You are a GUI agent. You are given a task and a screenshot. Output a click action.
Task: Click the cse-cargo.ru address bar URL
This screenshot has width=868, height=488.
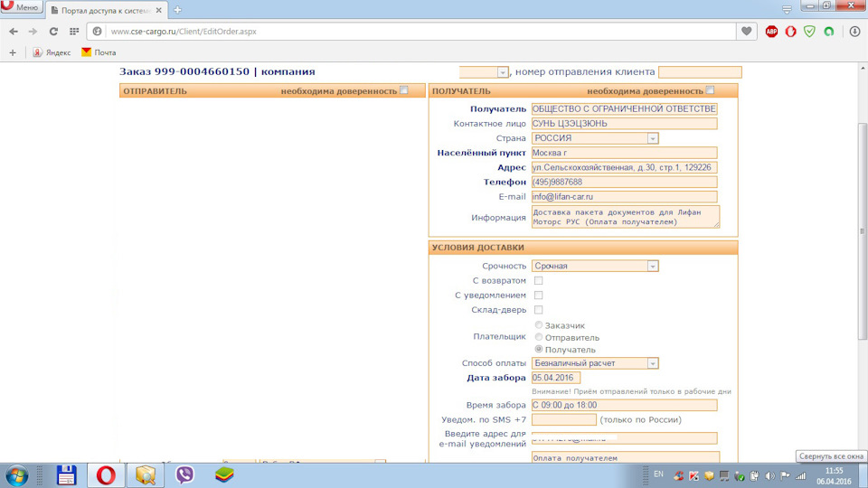pos(184,32)
